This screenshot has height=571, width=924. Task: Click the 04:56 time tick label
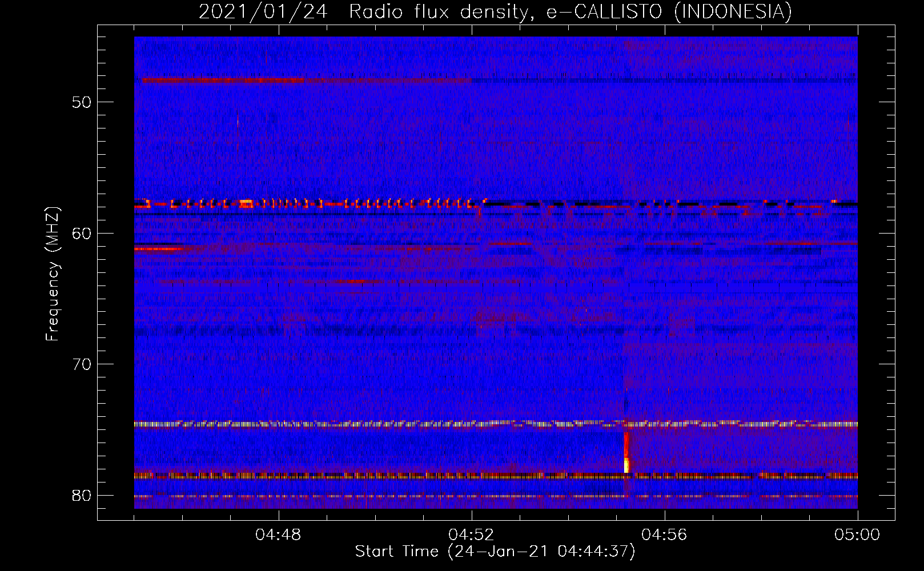pos(664,535)
